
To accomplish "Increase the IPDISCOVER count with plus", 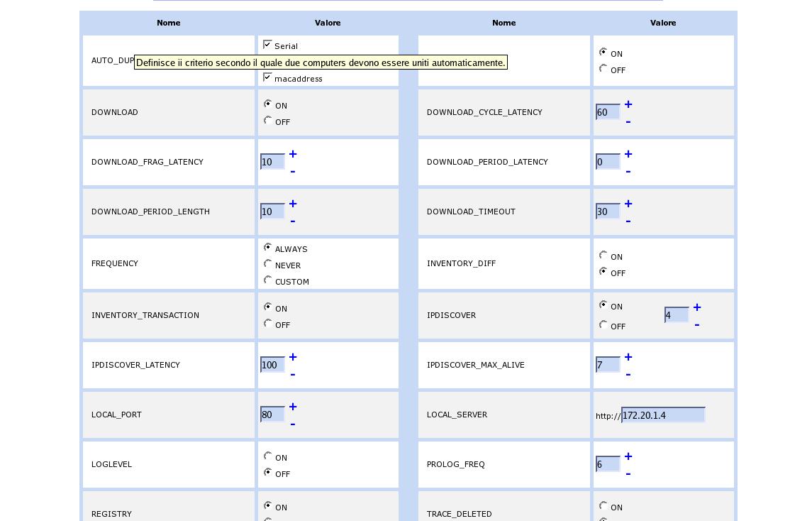I will (696, 307).
